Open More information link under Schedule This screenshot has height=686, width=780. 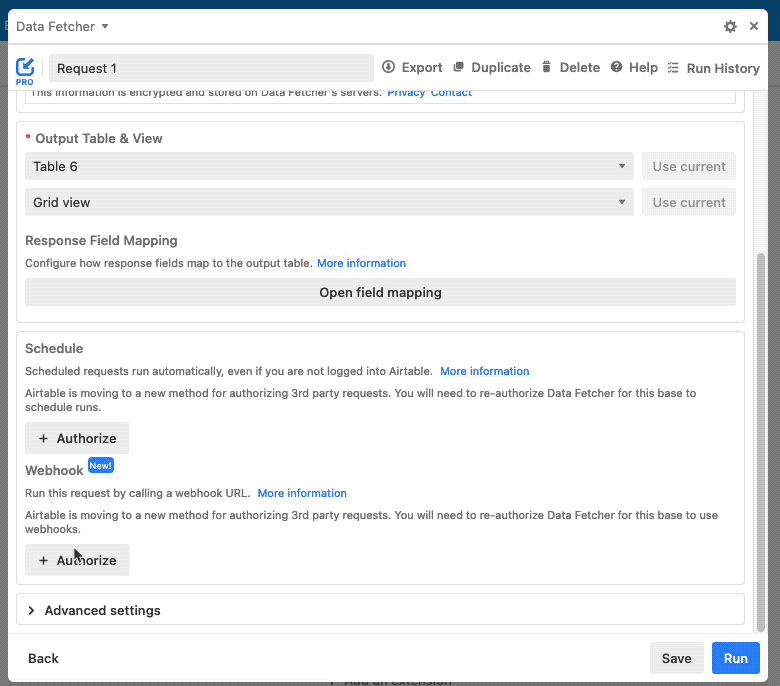click(485, 371)
